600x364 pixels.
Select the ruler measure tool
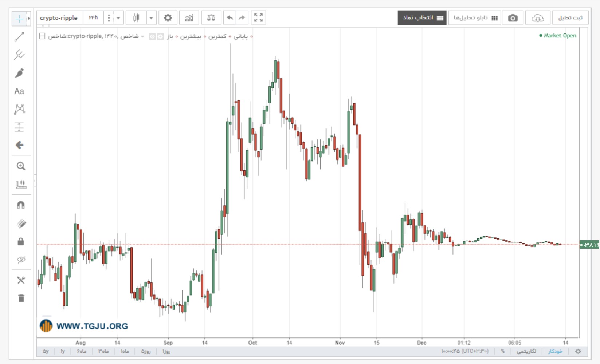21,185
